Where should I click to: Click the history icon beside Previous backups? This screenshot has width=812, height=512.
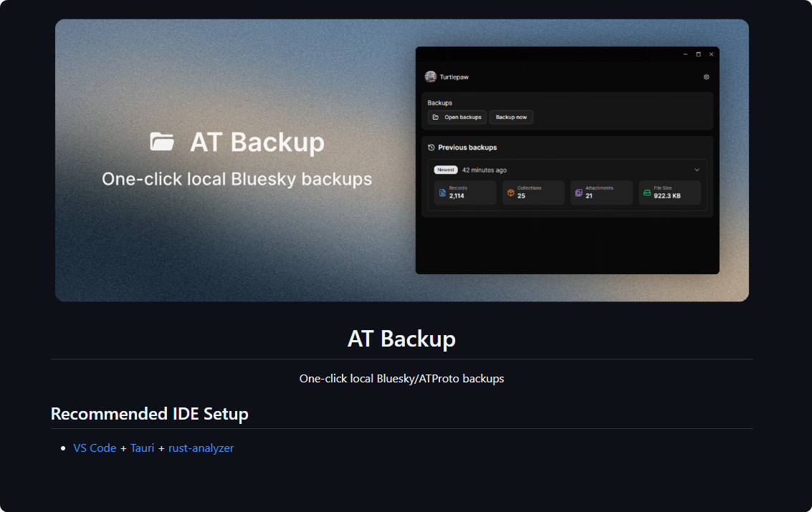[x=431, y=148]
